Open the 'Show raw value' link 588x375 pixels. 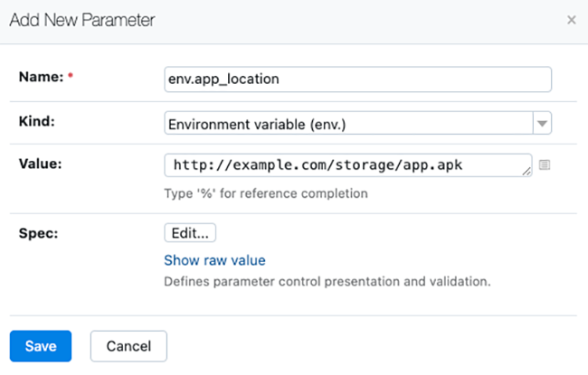coord(214,260)
